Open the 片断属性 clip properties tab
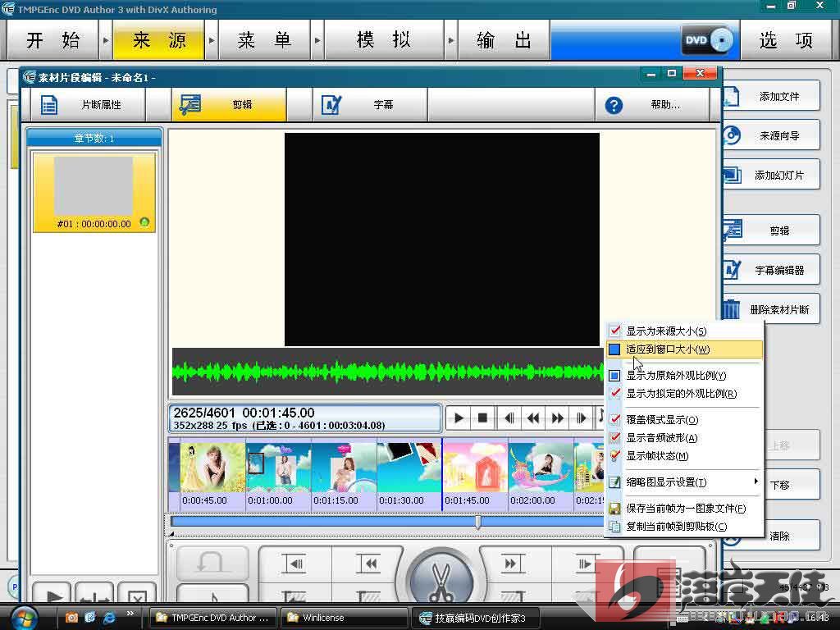This screenshot has height=630, width=840. click(x=88, y=104)
